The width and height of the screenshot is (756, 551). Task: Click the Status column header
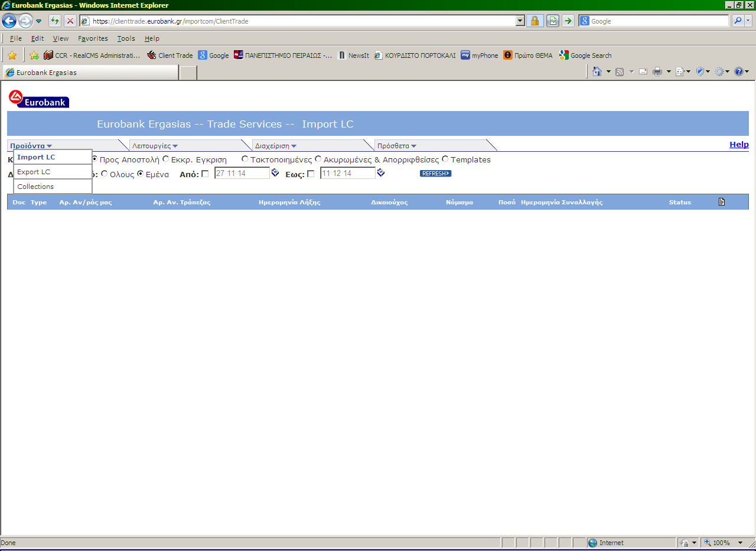tap(680, 202)
